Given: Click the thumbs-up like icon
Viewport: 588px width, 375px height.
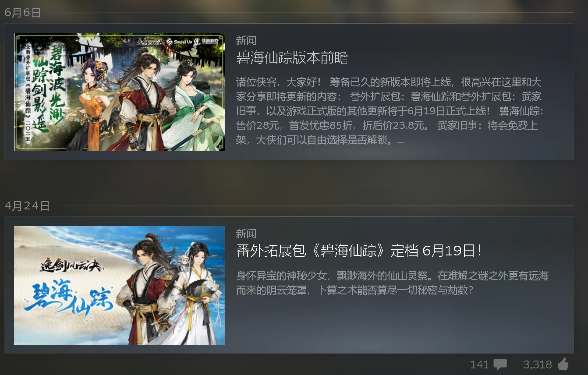Looking at the screenshot, I should click(563, 364).
